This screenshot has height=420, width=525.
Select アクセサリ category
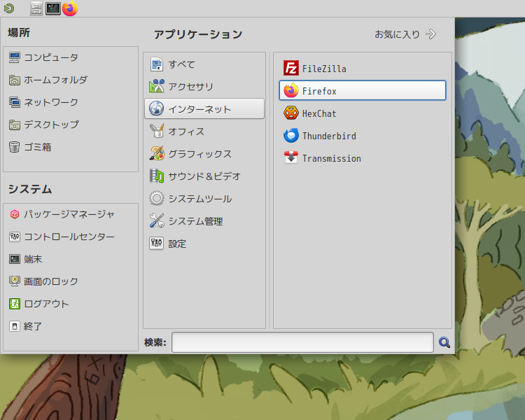click(x=204, y=87)
